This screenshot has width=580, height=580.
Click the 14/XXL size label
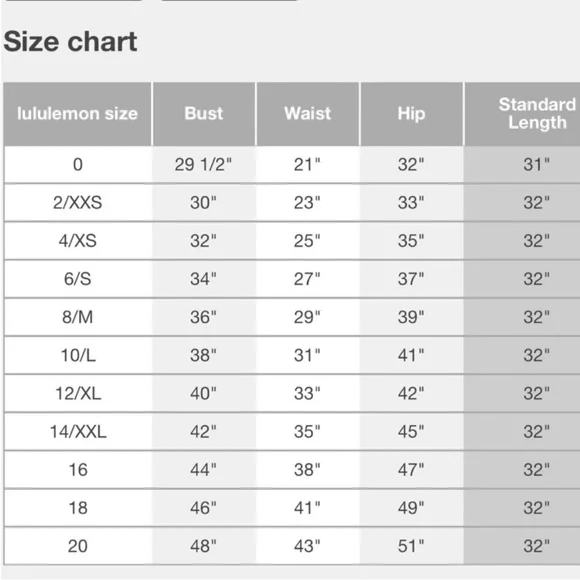point(78,431)
